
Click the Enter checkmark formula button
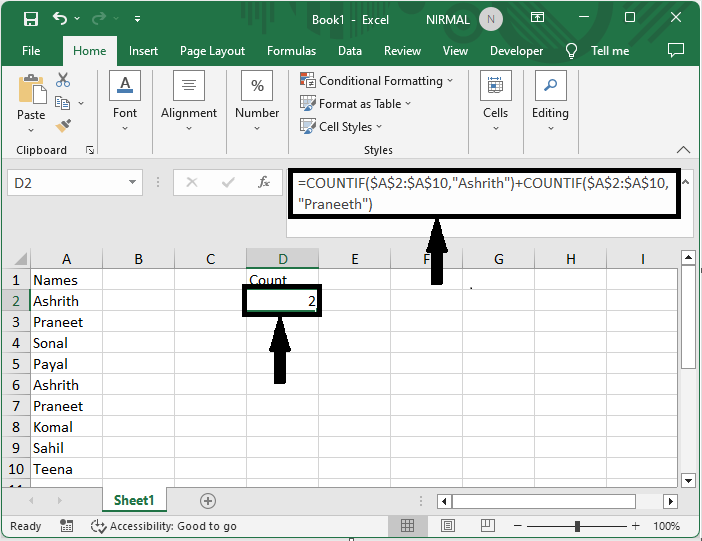pos(228,182)
